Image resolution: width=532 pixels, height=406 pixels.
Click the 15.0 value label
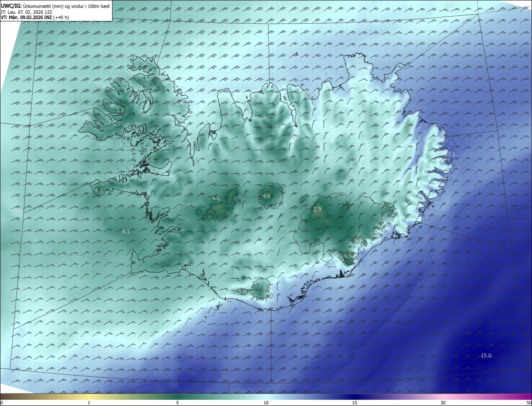(486, 355)
